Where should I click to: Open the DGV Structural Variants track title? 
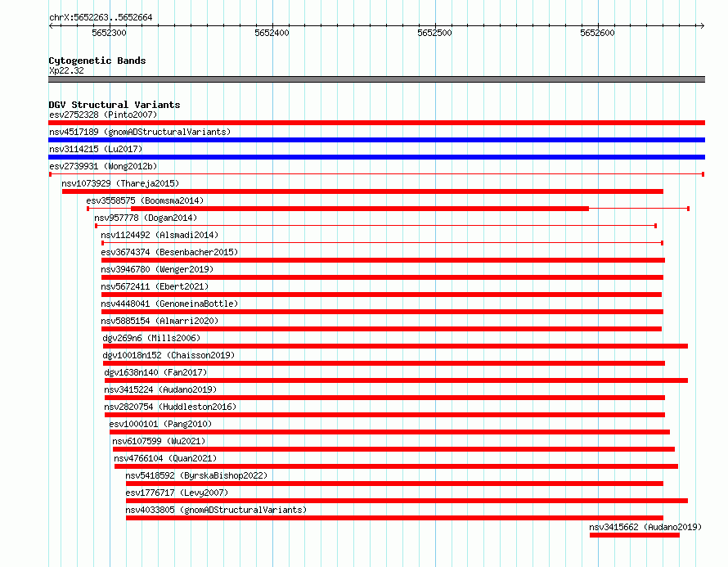point(115,105)
